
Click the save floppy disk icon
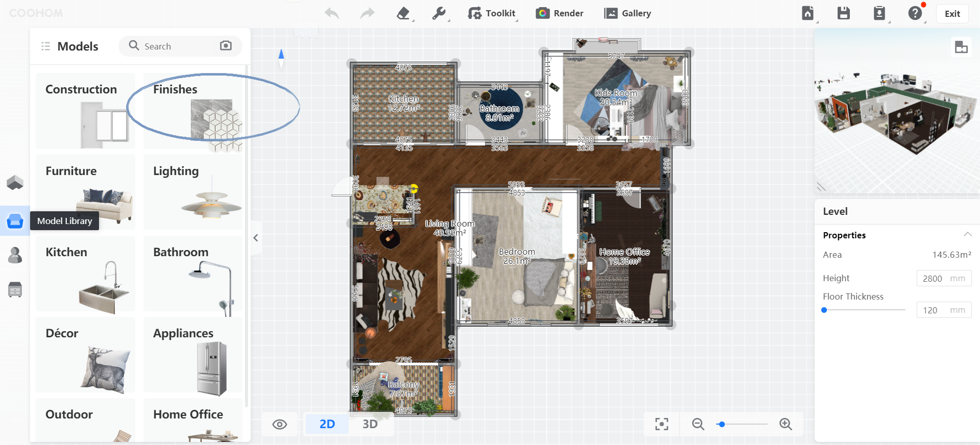tap(843, 13)
